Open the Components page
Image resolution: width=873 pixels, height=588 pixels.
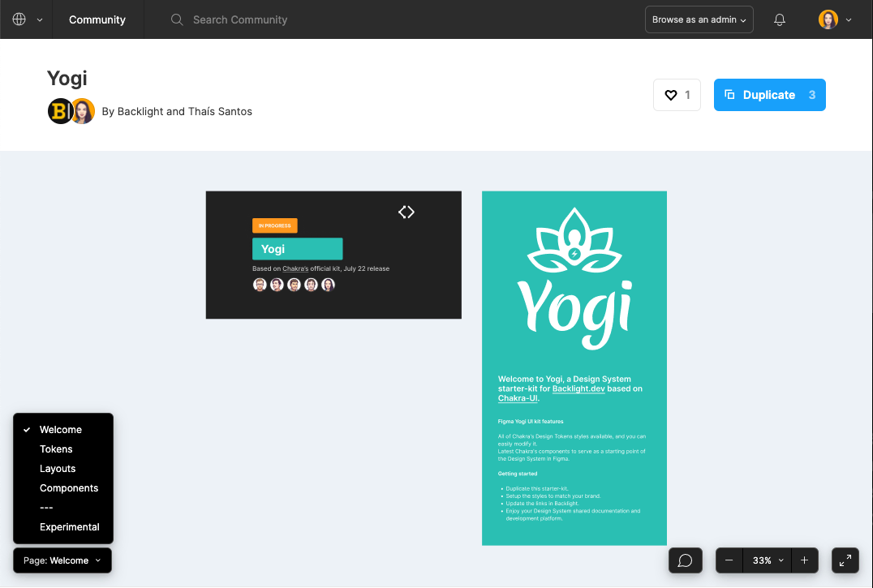tap(69, 488)
